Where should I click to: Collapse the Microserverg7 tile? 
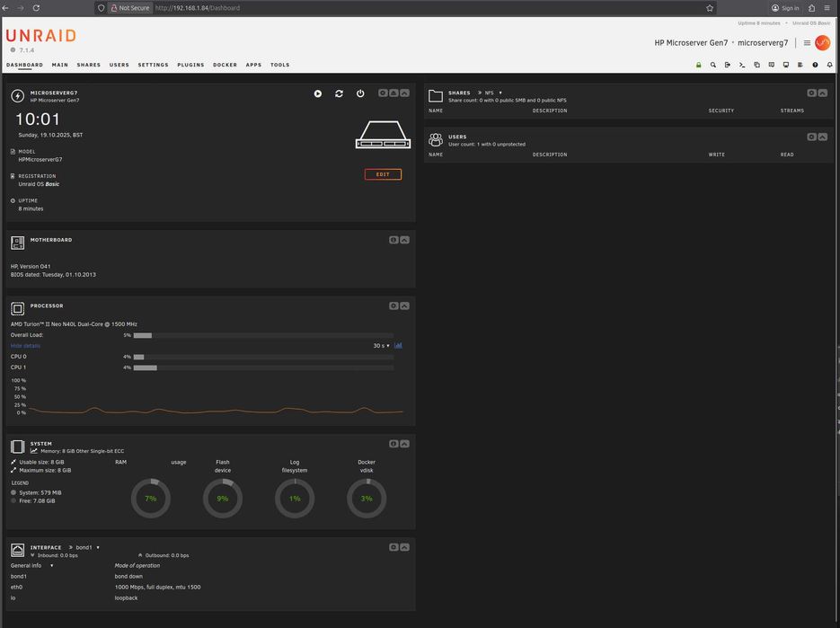(x=404, y=93)
